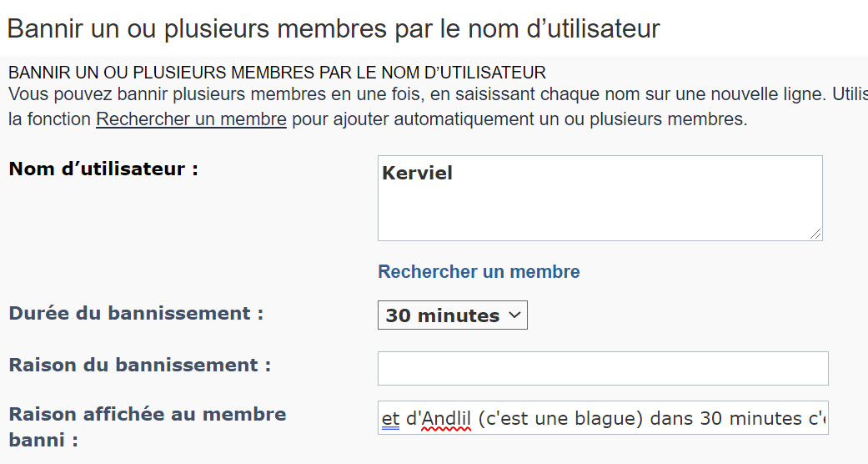
Task: Click inside the empty "Raison du bannissement" field
Action: (602, 368)
